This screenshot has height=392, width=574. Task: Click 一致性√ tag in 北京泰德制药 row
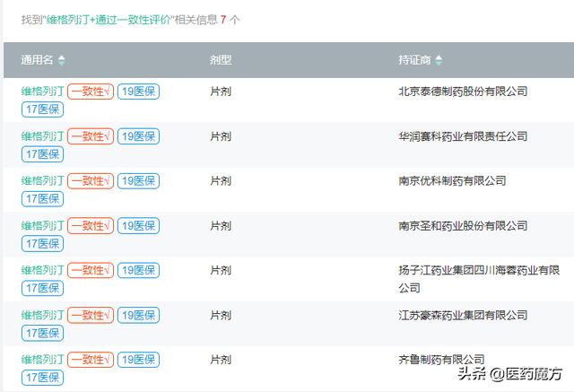click(91, 91)
